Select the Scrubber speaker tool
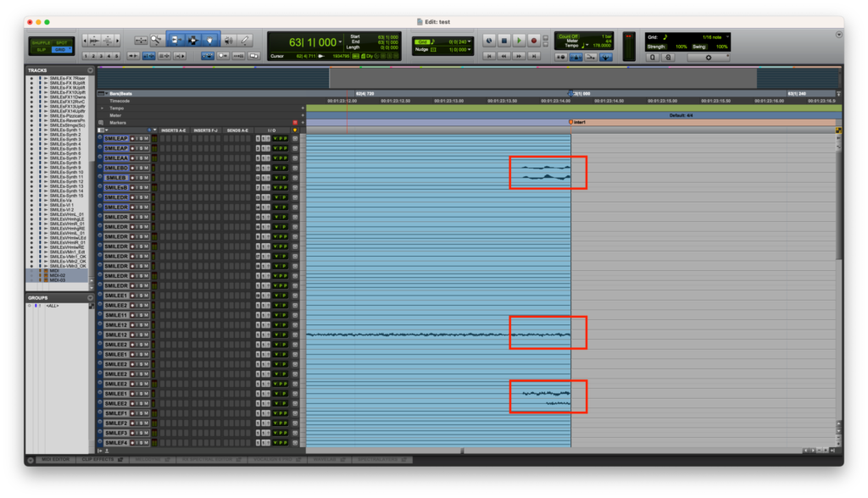 pyautogui.click(x=229, y=40)
